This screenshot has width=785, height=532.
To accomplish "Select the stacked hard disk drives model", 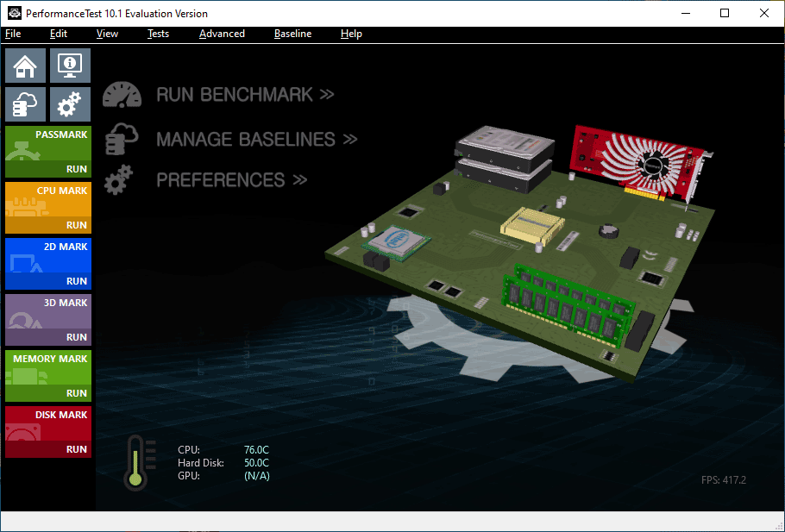I will [505, 158].
